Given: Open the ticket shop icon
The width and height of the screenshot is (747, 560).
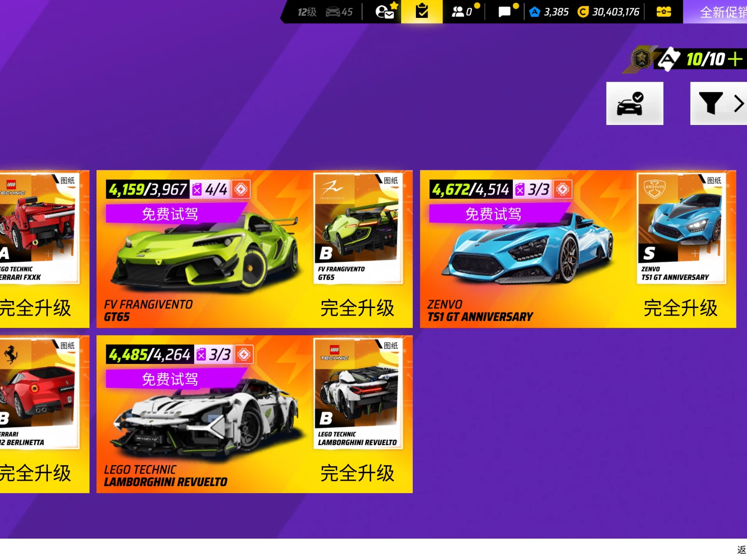Looking at the screenshot, I should tap(664, 12).
